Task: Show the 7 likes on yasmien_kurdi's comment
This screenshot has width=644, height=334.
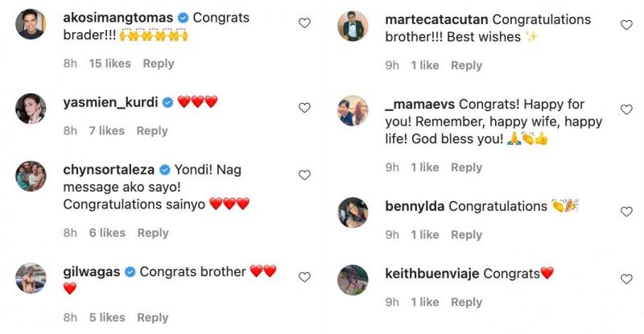Action: tap(106, 130)
